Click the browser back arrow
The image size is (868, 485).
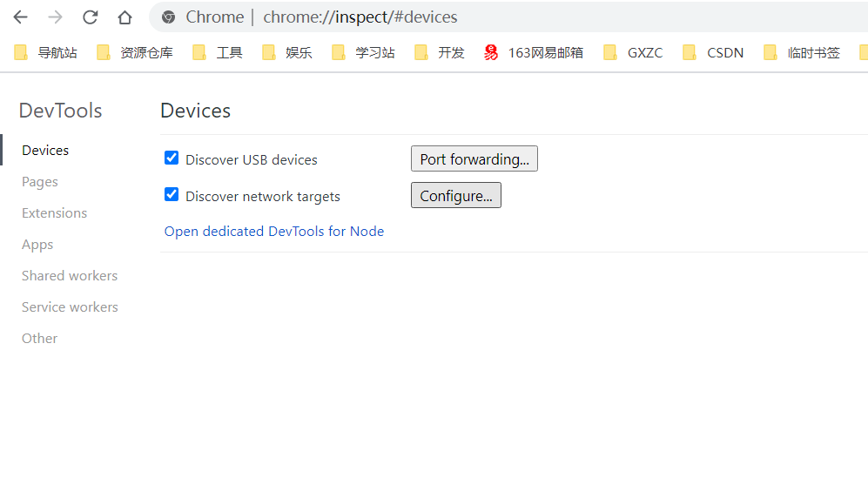click(20, 17)
